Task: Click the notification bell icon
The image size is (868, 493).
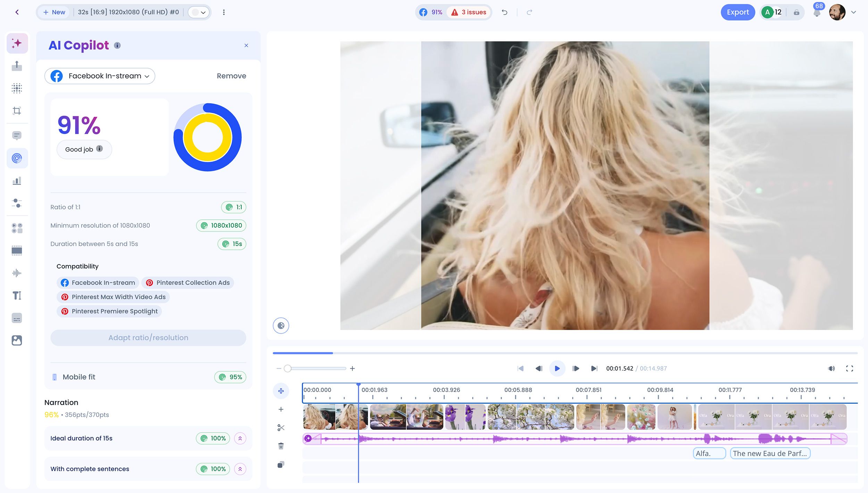Action: (x=817, y=13)
